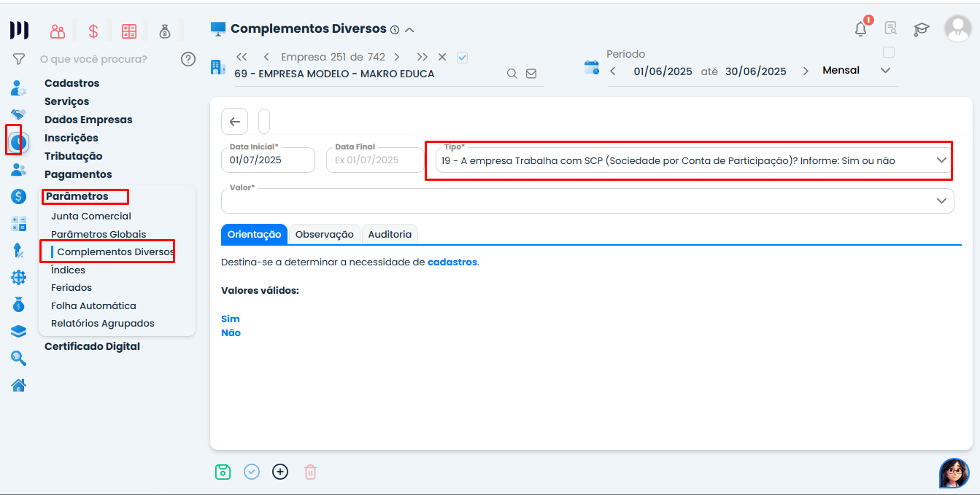Viewport: 980px width, 495px height.
Task: Open the money bag module in top bar
Action: [165, 31]
